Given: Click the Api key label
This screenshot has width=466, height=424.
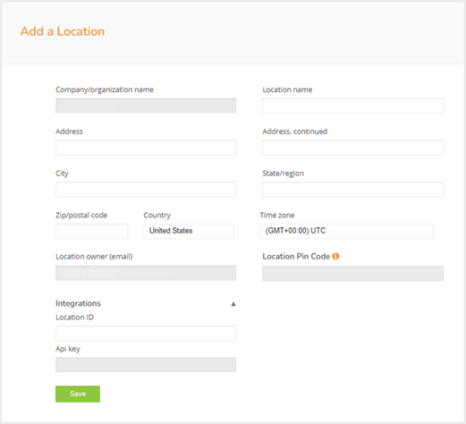Looking at the screenshot, I should coord(68,349).
